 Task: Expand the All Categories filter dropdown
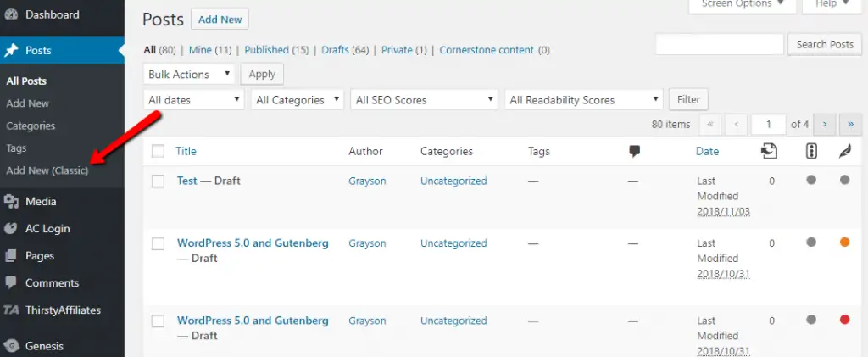coord(298,100)
